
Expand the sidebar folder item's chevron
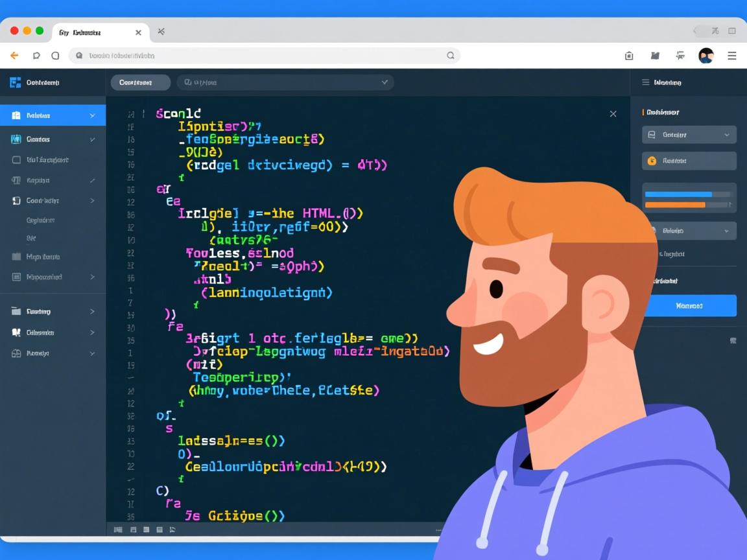(92, 312)
